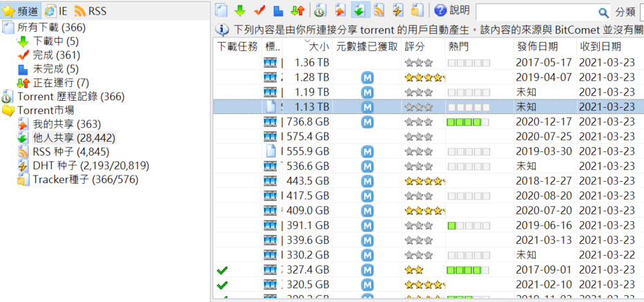This screenshot has height=302, width=644.
Task: Click the Torrent history clock toolbar icon
Action: 320,10
